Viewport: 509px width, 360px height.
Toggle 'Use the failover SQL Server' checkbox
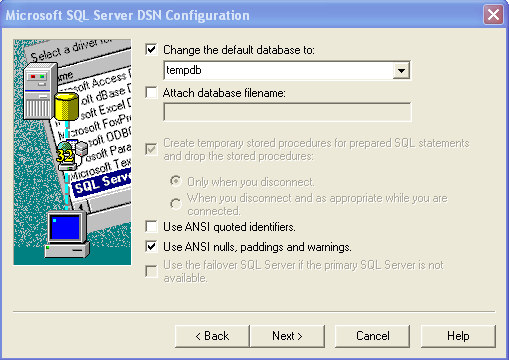click(x=151, y=271)
